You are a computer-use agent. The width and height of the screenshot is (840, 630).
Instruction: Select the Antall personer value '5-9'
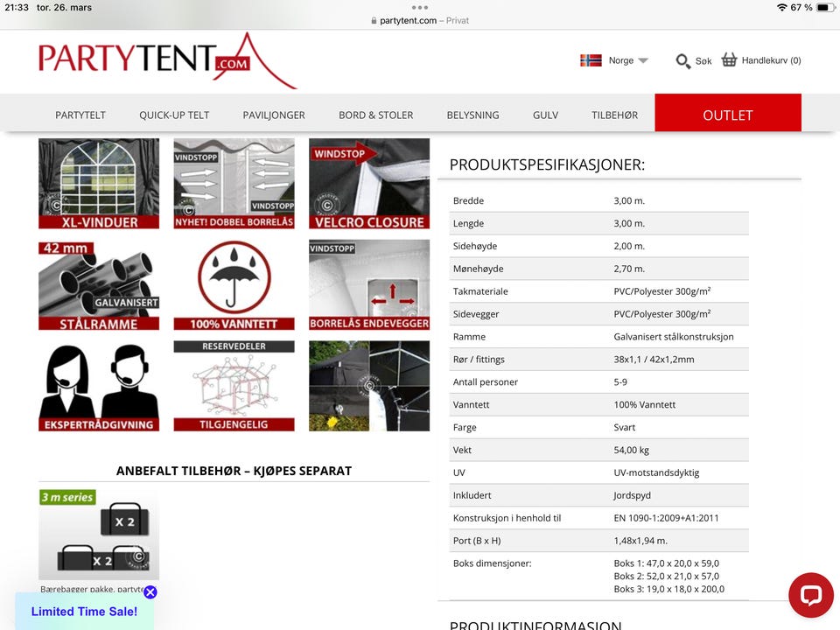(620, 382)
